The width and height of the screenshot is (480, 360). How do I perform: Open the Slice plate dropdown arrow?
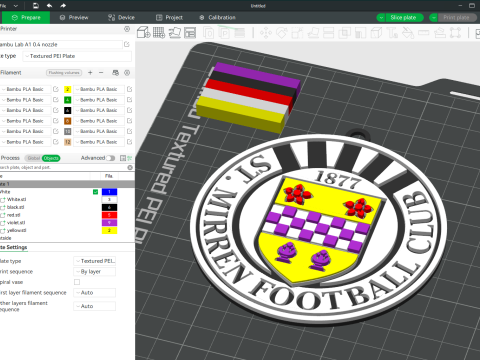click(381, 18)
